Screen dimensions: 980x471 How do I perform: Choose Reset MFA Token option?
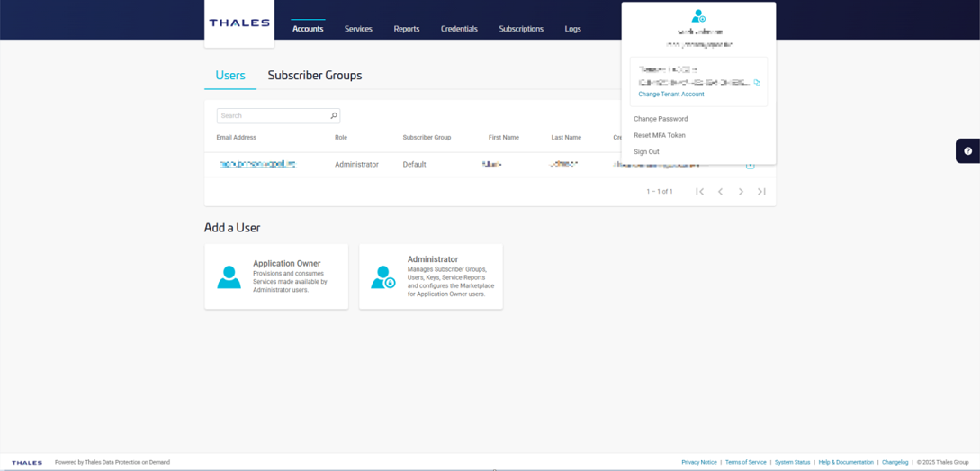pyautogui.click(x=660, y=135)
